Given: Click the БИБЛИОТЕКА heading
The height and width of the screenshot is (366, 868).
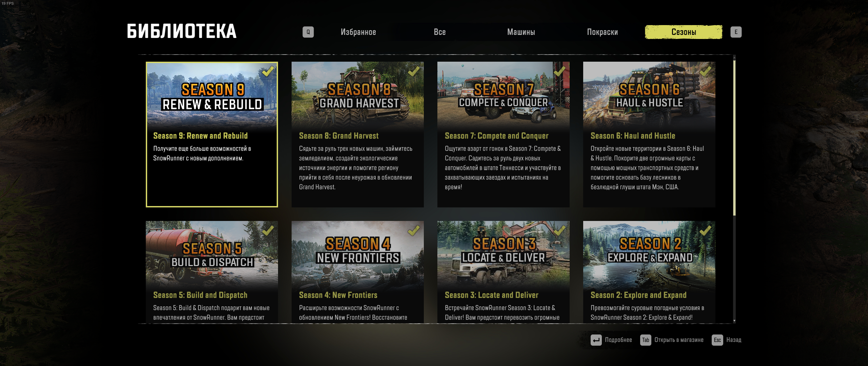Looking at the screenshot, I should (x=181, y=31).
